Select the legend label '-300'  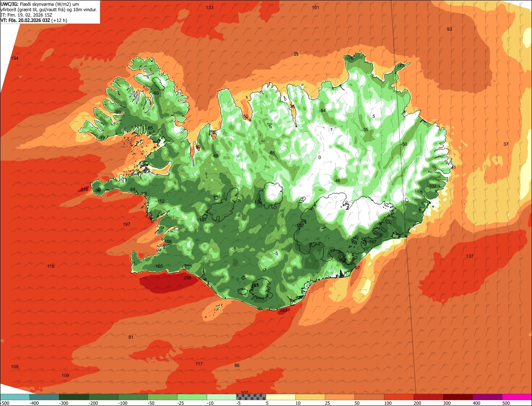(x=64, y=403)
